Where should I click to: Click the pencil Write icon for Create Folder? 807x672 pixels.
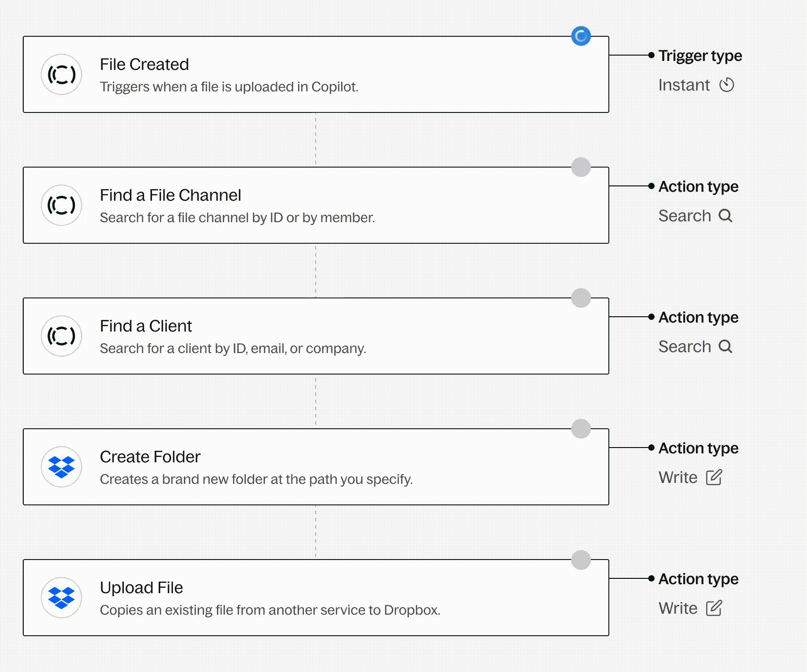714,477
